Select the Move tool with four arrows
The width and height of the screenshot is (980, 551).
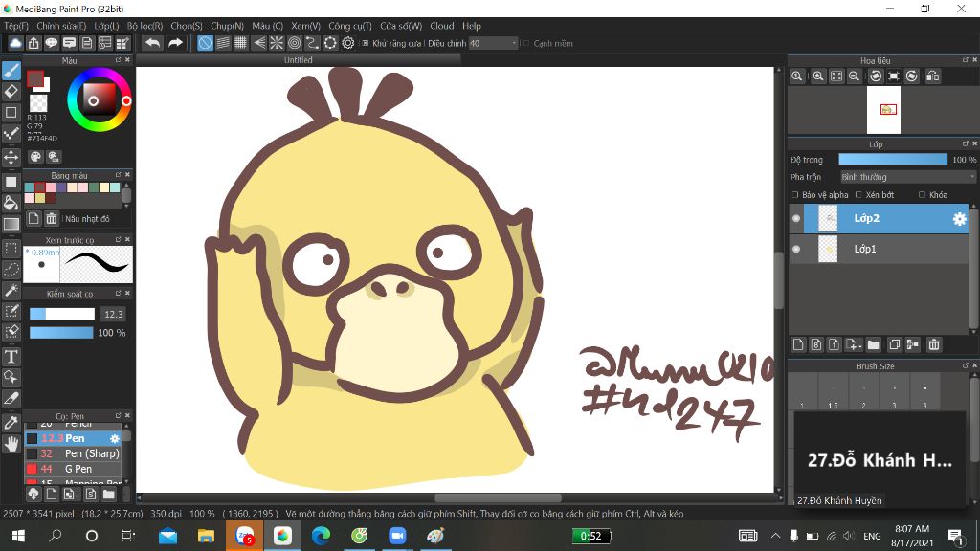tap(11, 157)
